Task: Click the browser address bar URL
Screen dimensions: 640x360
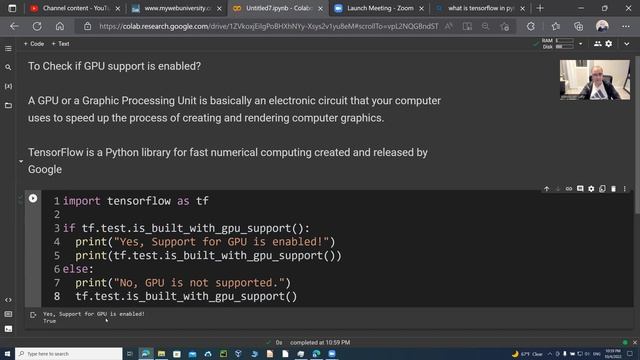Action: coord(269,27)
